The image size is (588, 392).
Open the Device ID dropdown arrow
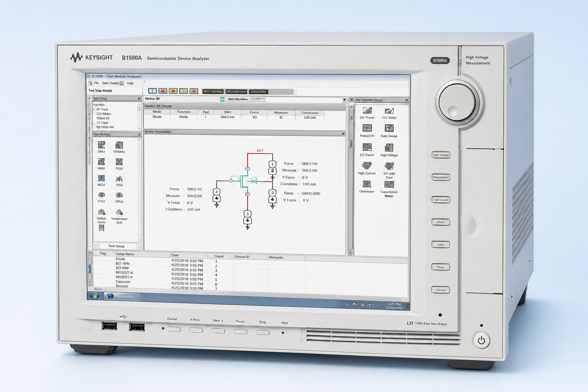[344, 100]
